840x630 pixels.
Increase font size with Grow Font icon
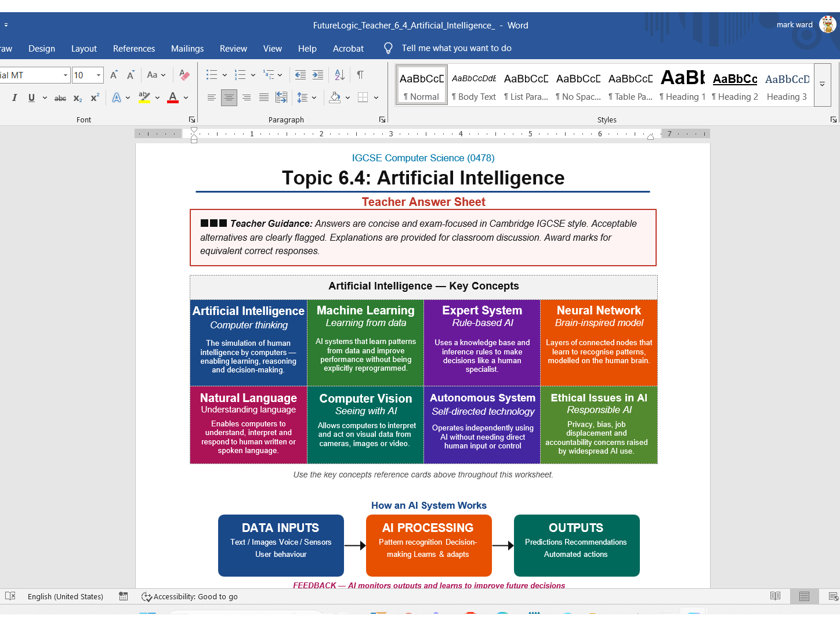click(x=114, y=75)
